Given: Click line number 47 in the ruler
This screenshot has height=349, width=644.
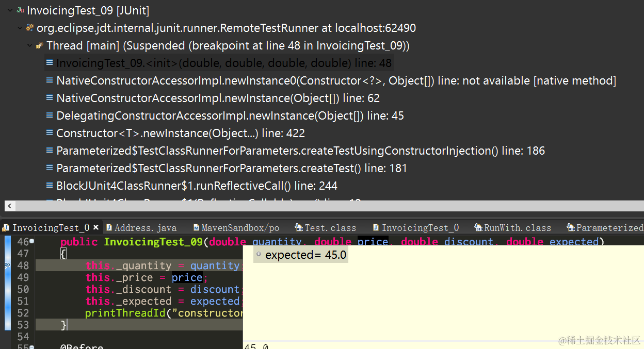Looking at the screenshot, I should [x=23, y=254].
